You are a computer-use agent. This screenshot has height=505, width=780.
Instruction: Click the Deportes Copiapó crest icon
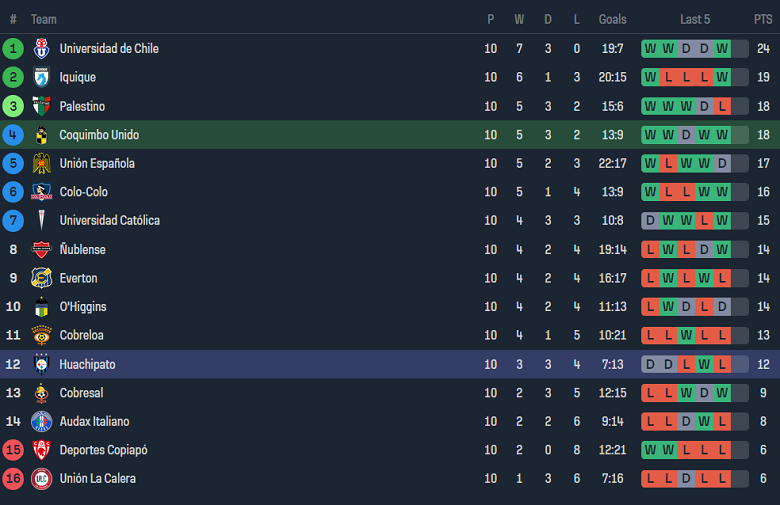click(x=41, y=450)
